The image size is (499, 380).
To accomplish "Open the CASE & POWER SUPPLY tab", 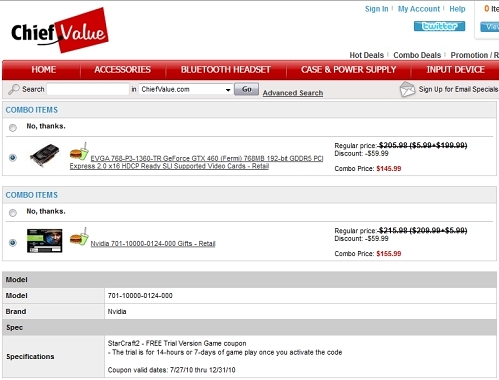I will (x=349, y=69).
